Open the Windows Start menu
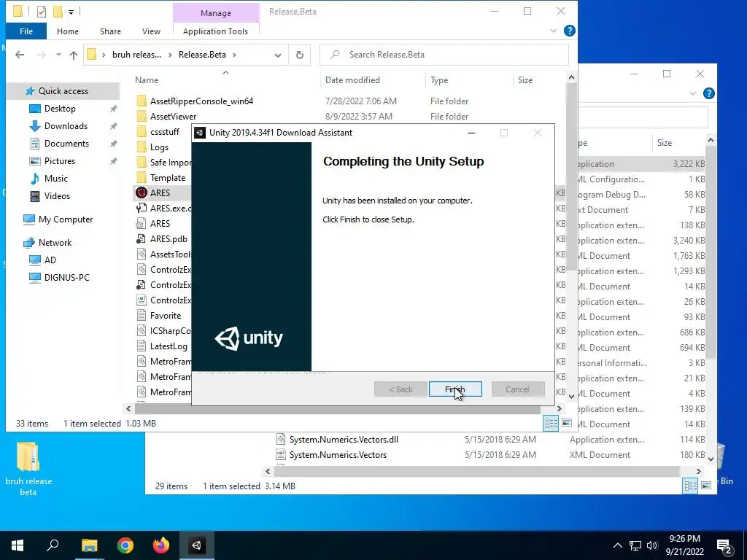Screen dimensions: 747x560 pos(18,545)
